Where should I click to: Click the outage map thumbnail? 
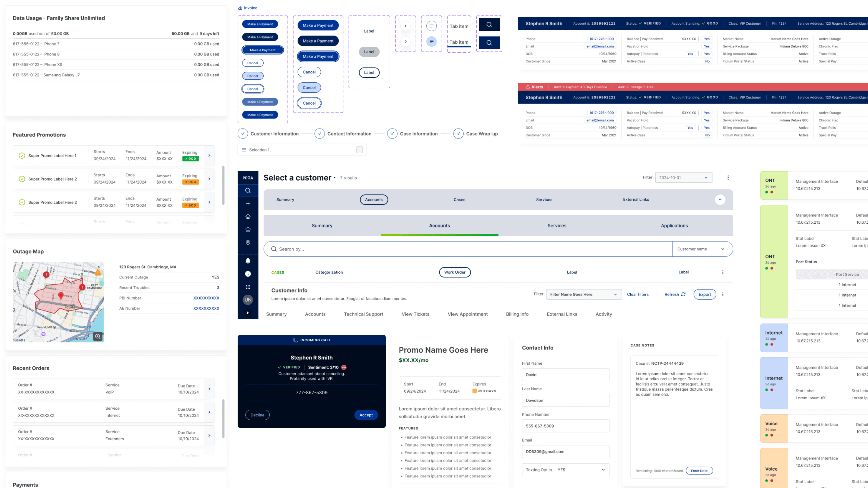[x=58, y=302]
